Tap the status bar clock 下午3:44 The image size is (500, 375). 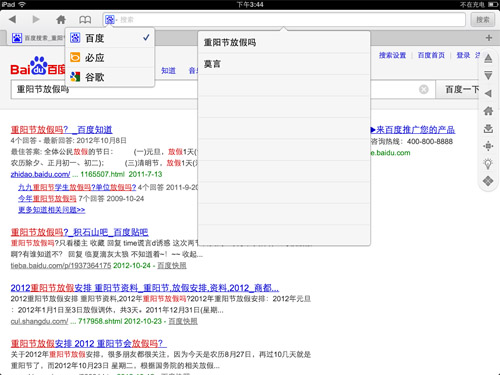click(250, 5)
